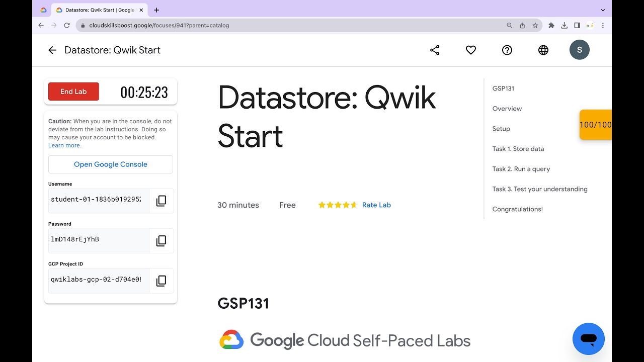
Task: Click the Rate Lab link
Action: click(376, 205)
